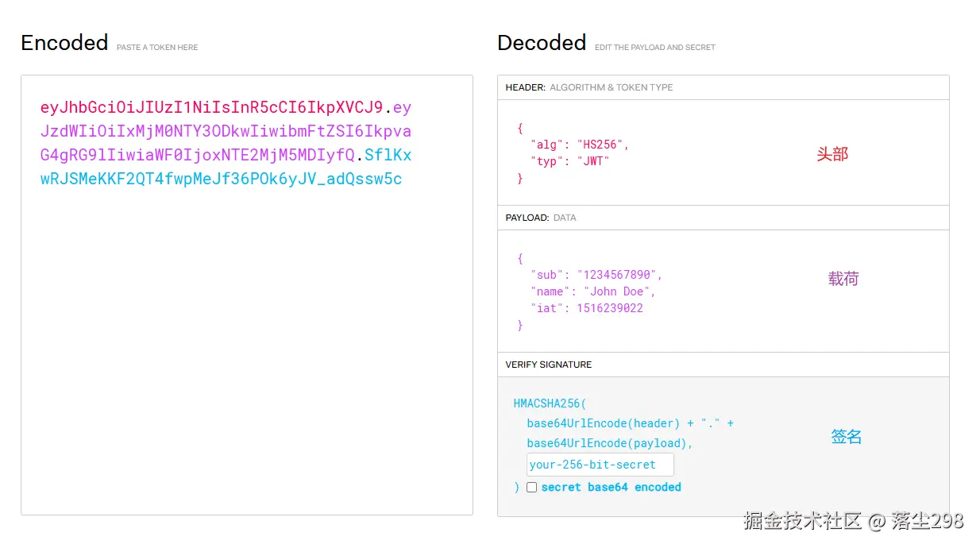Click the Encoded heading
980x548 pixels.
(64, 43)
